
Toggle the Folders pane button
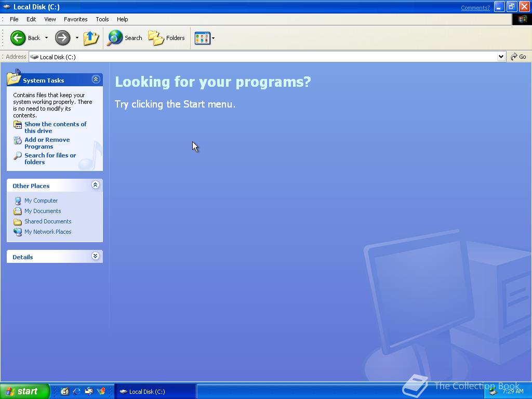coord(167,37)
